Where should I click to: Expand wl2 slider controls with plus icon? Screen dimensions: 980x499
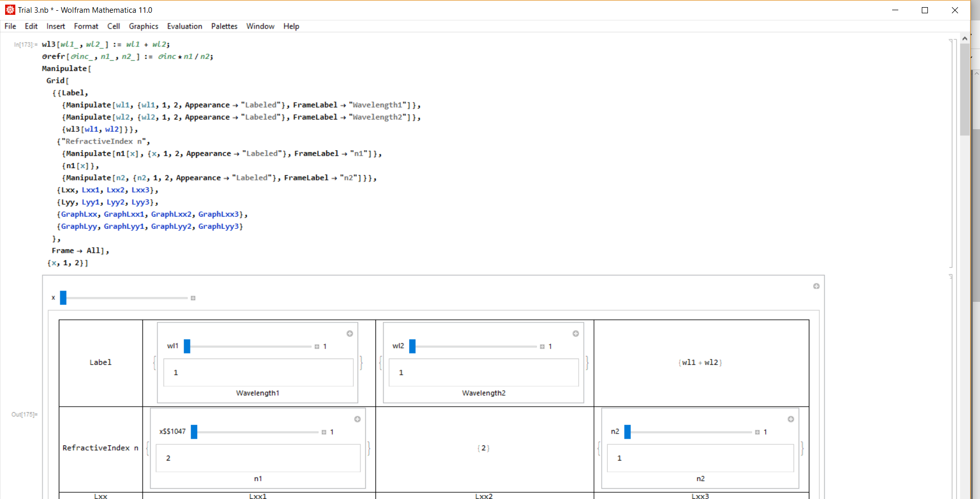542,346
